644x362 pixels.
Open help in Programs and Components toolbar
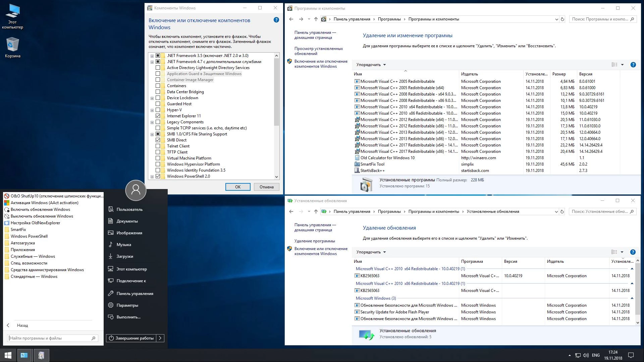click(633, 65)
